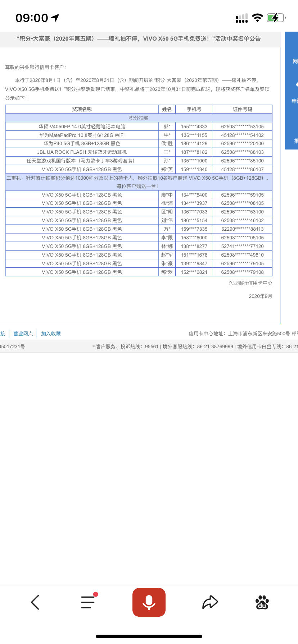The image size is (298, 644).
Task: Select JBL UA ROCK FLASH earphone cell
Action: tap(82, 152)
